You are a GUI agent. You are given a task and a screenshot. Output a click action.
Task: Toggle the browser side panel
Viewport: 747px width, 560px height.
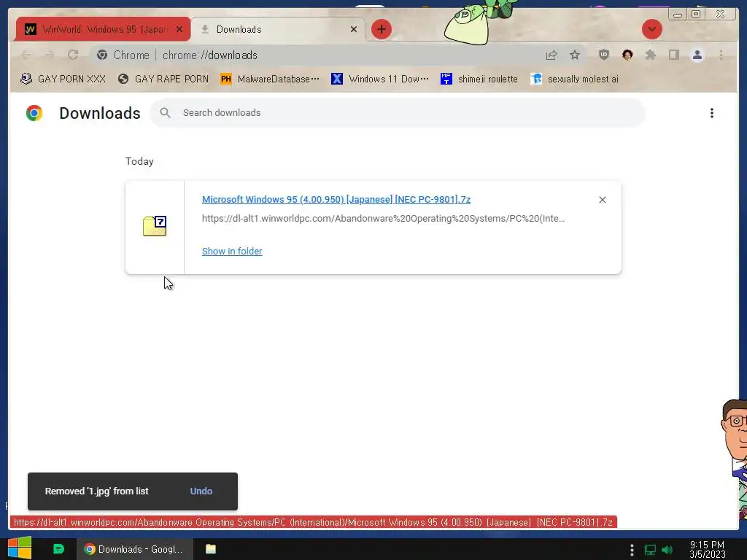tap(673, 55)
